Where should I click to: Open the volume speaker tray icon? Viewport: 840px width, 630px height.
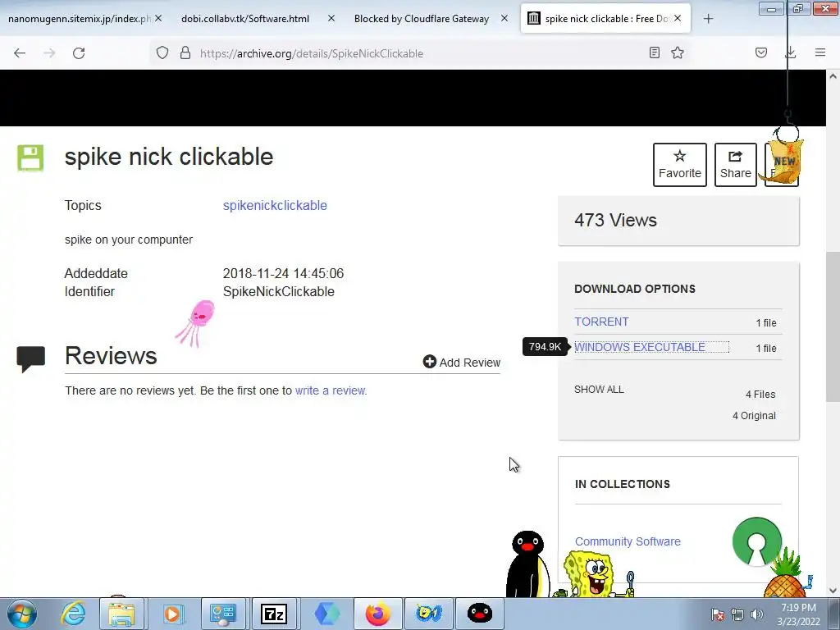tap(757, 614)
